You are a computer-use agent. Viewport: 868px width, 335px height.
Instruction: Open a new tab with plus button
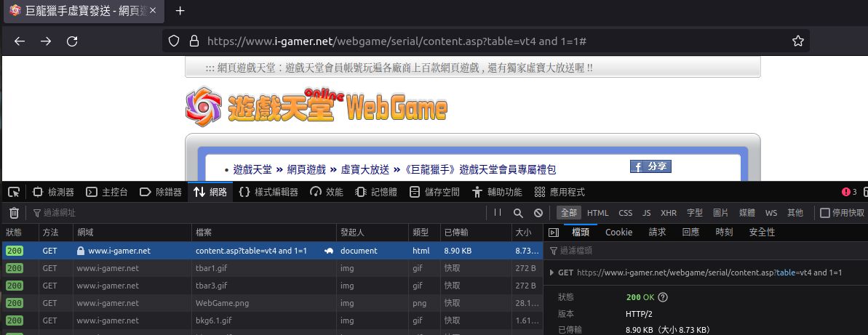tap(180, 10)
